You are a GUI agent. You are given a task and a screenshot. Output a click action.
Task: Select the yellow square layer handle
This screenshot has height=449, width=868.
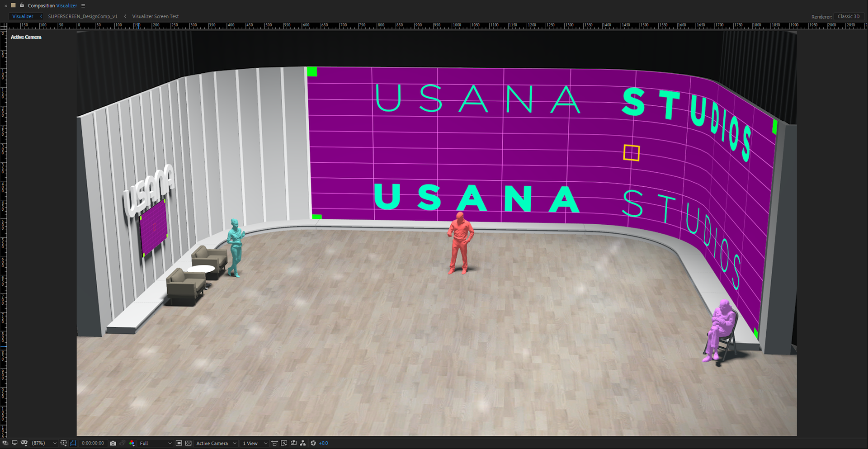coord(632,153)
